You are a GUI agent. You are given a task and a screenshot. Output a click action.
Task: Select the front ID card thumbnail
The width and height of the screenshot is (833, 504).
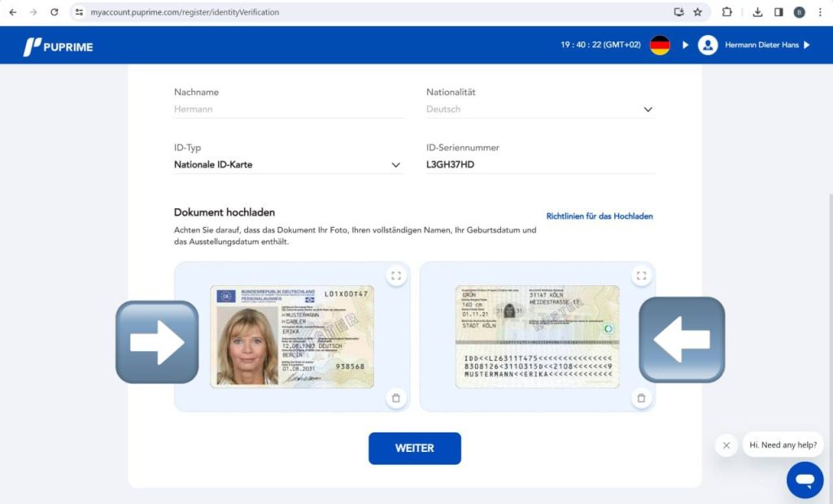coord(292,337)
